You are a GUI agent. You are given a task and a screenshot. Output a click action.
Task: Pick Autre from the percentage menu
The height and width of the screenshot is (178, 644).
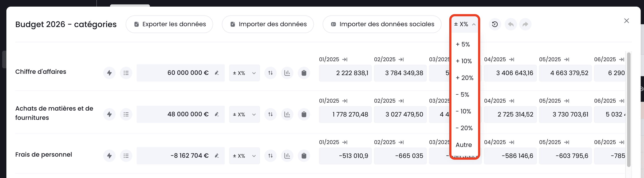[x=464, y=145]
